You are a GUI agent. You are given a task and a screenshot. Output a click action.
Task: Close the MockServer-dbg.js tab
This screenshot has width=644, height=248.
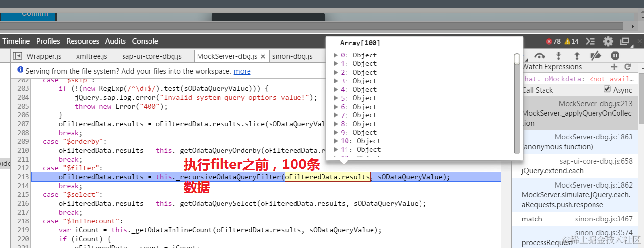pyautogui.click(x=263, y=56)
